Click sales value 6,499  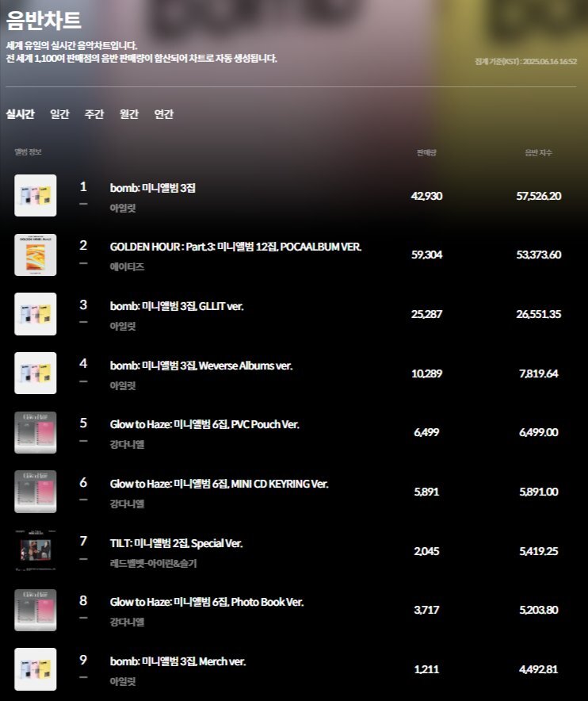(x=426, y=432)
